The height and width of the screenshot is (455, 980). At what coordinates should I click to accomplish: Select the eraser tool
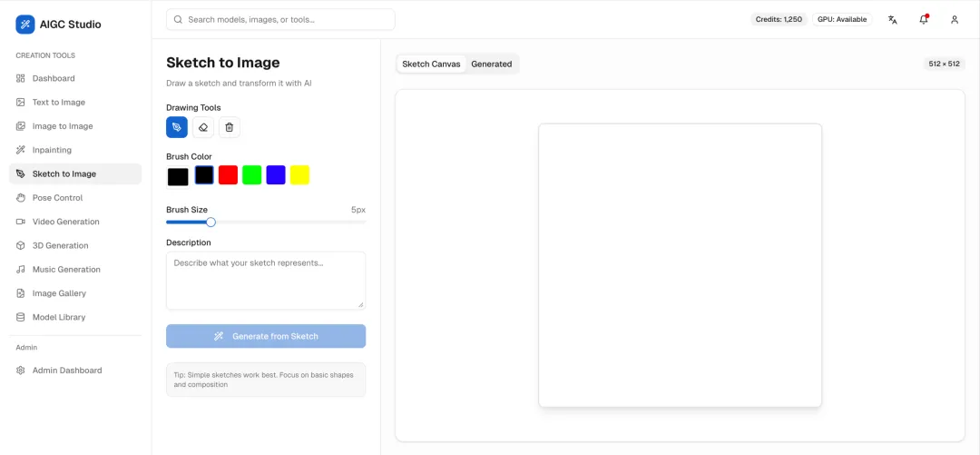(x=203, y=127)
